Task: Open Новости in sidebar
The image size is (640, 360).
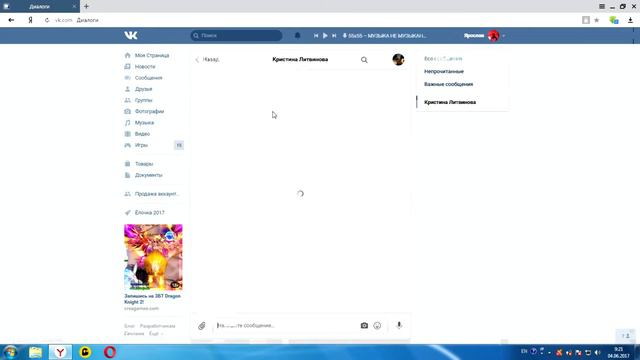Action: pos(145,67)
